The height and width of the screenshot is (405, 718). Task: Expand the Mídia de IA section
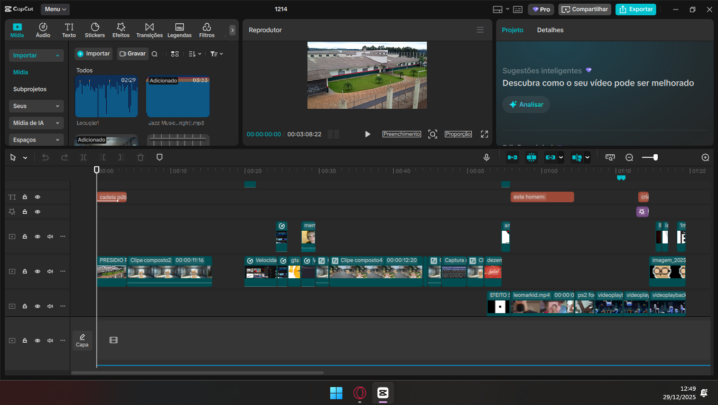(36, 122)
